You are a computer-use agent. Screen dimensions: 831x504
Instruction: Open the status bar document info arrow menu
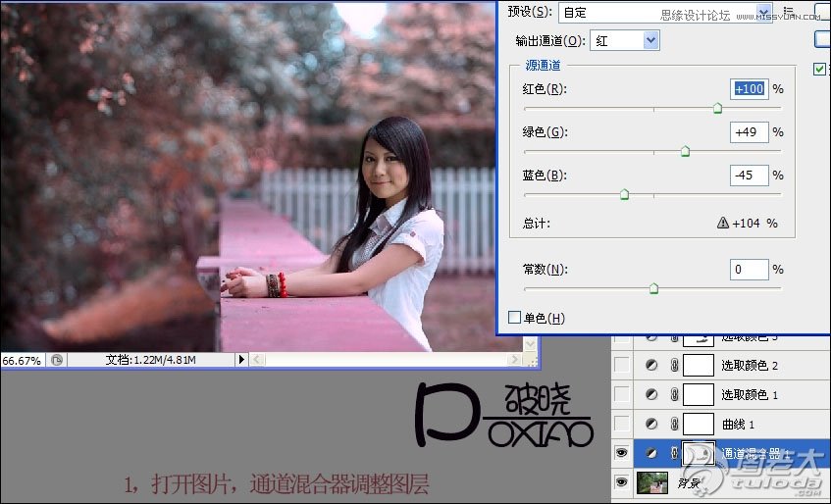point(241,360)
